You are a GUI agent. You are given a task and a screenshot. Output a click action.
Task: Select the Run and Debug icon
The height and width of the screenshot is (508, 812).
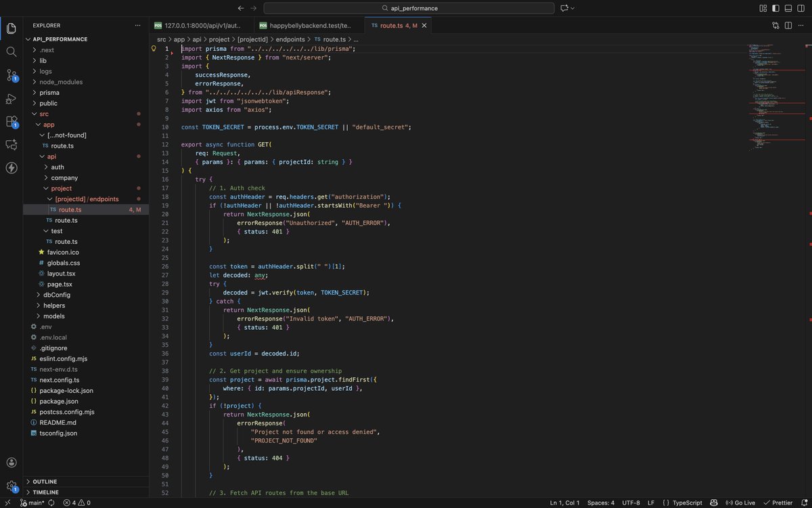click(x=11, y=99)
